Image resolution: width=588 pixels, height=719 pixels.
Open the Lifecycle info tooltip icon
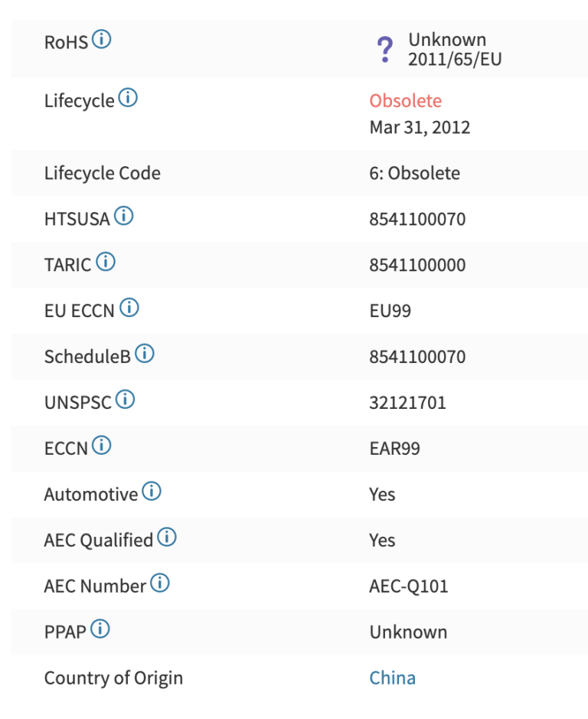128,98
